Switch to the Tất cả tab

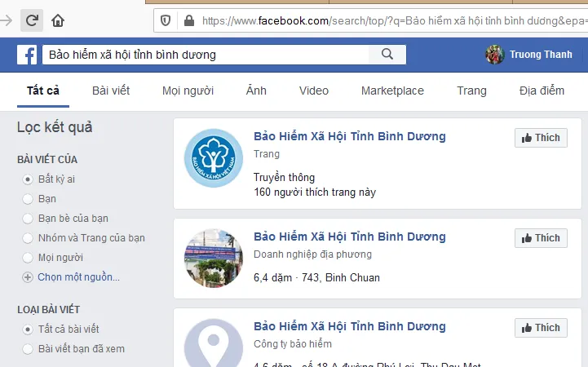coord(43,91)
